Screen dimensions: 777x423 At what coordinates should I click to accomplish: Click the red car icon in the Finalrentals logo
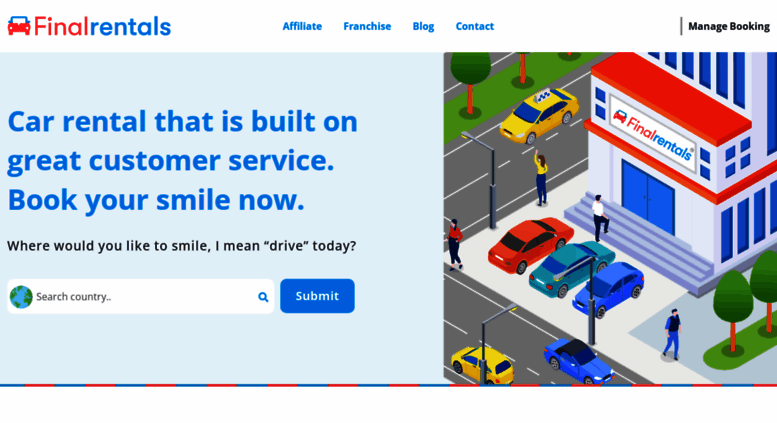tap(19, 26)
